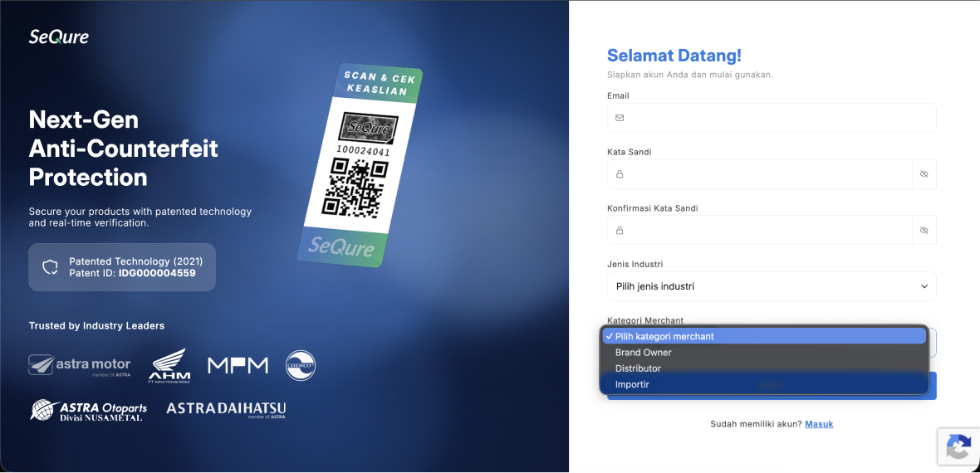Screen dimensions: 980x473
Task: Choose Distributor from merchant list
Action: click(x=764, y=368)
